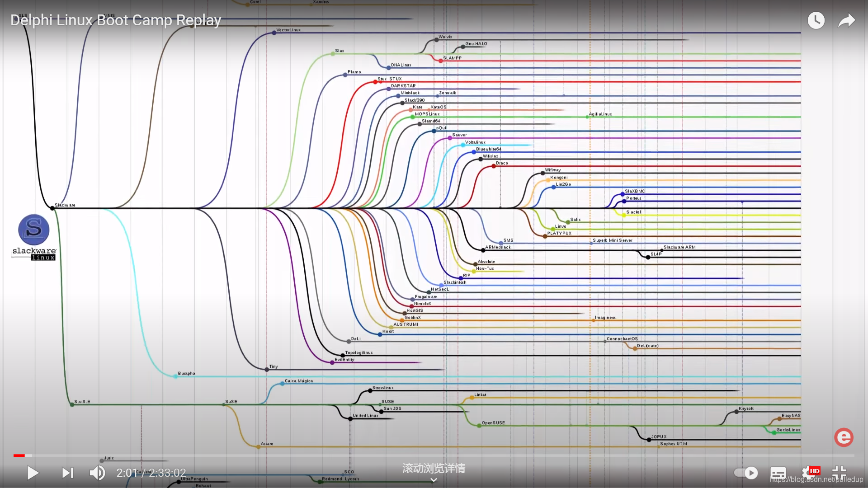The width and height of the screenshot is (868, 488).
Task: Click the 'PLATYPUX' label
Action: click(560, 233)
